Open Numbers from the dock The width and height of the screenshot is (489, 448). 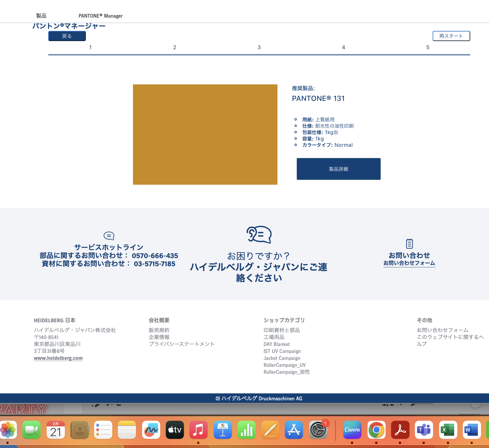(x=247, y=430)
